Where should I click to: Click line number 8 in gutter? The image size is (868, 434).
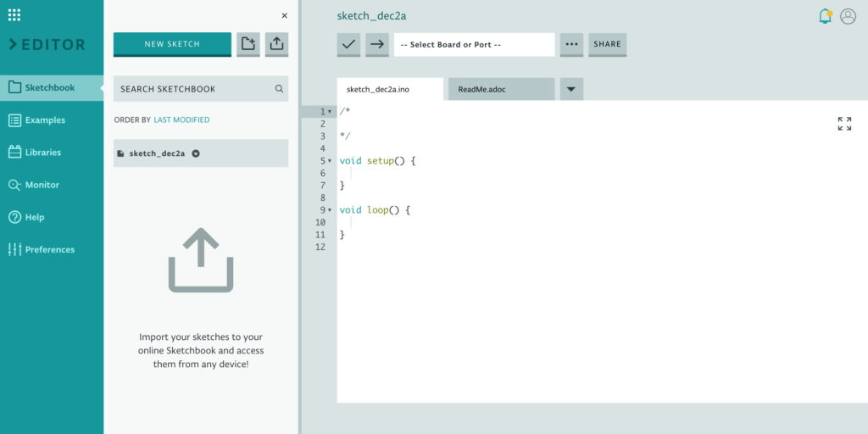tap(323, 198)
